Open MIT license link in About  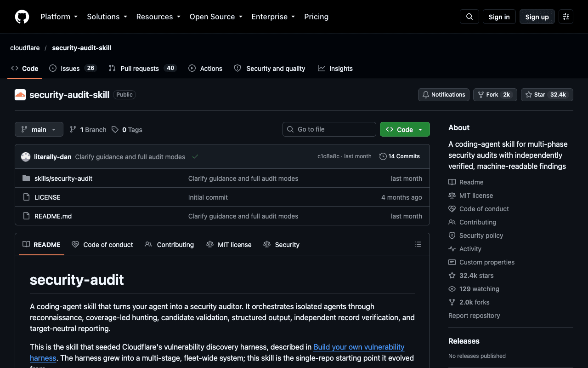point(471,195)
